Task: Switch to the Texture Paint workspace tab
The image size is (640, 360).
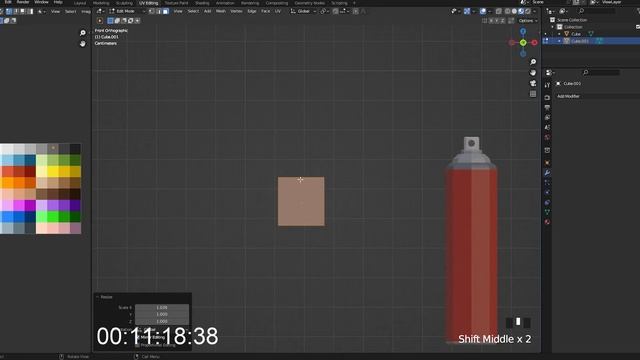Action: point(176,3)
